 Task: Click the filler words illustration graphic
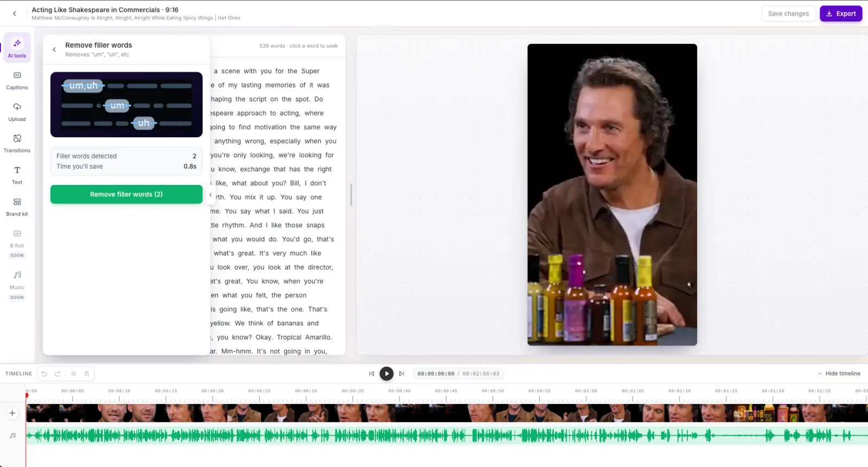[126, 105]
